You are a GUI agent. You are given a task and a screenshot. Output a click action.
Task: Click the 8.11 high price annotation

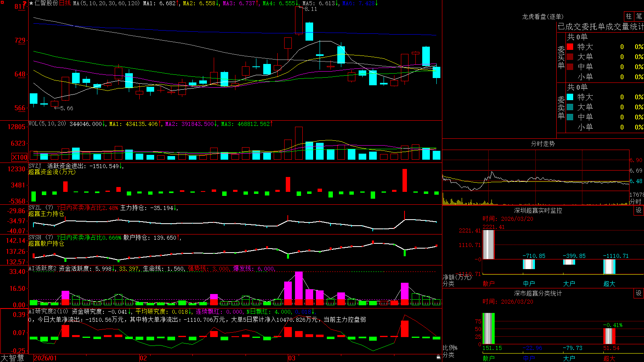[x=311, y=9]
